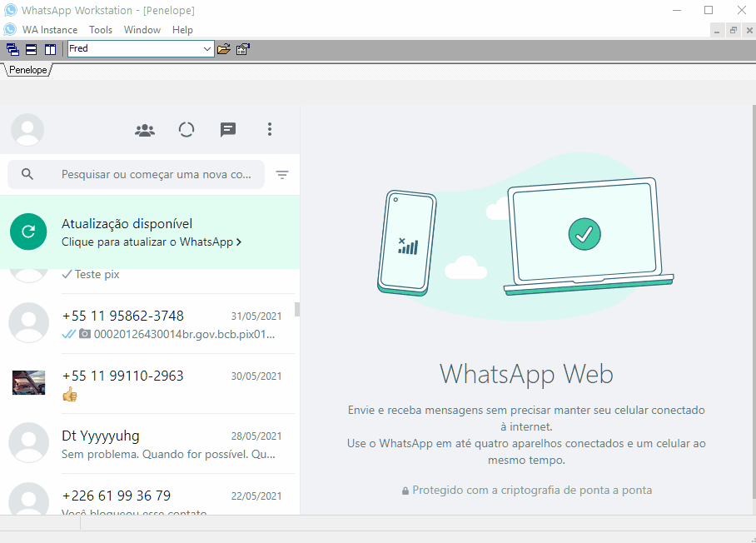Open chat with last message Teste pix
The width and height of the screenshot is (756, 543).
(150, 281)
